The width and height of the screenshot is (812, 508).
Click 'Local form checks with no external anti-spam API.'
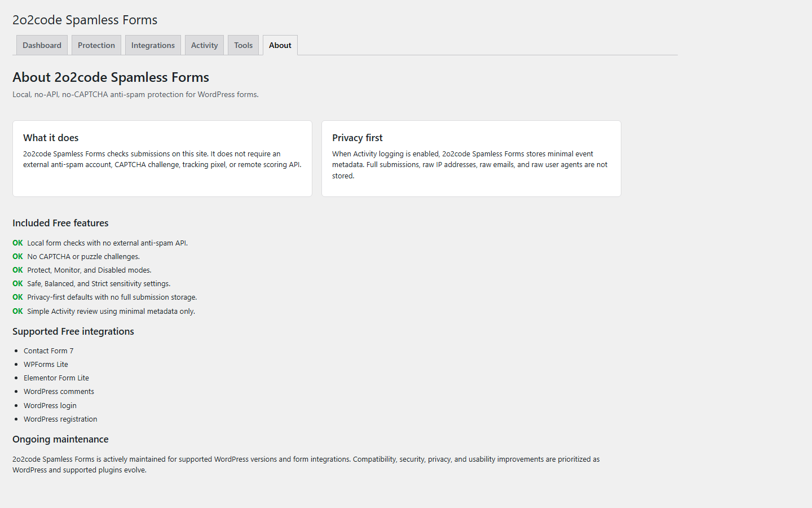[107, 243]
